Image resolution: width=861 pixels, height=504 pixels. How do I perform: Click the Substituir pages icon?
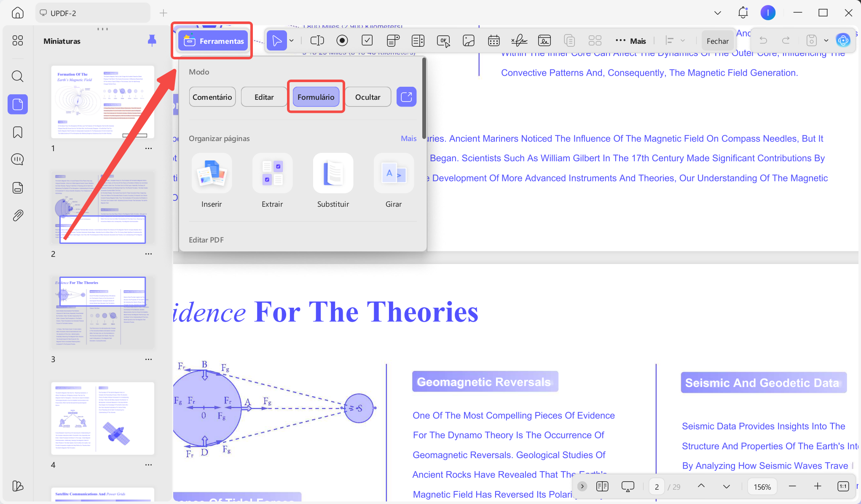pyautogui.click(x=333, y=173)
